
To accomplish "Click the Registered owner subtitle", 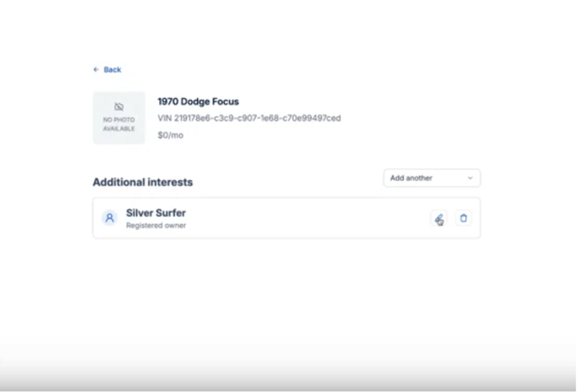I will pos(156,226).
